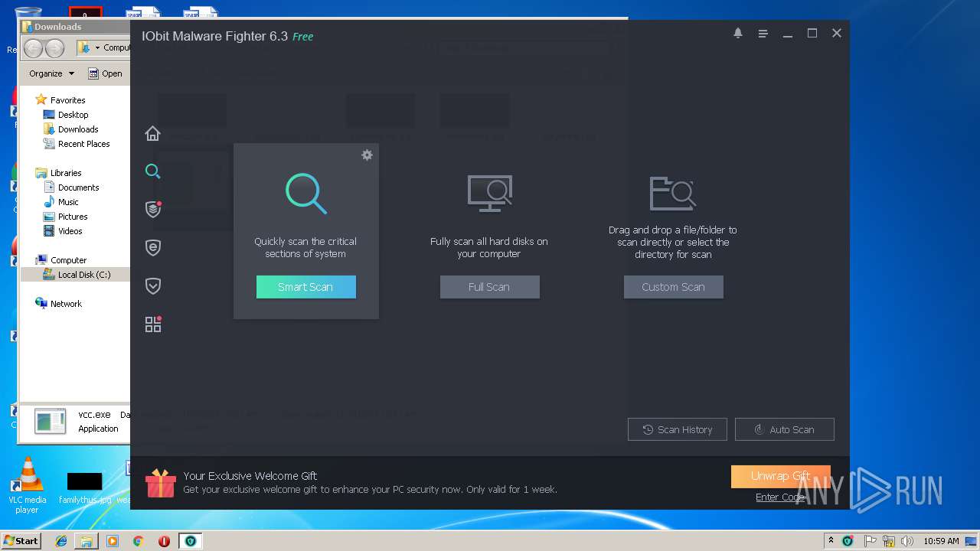Click the Explorer address bar dropdown
This screenshot has height=551, width=980.
click(x=97, y=48)
